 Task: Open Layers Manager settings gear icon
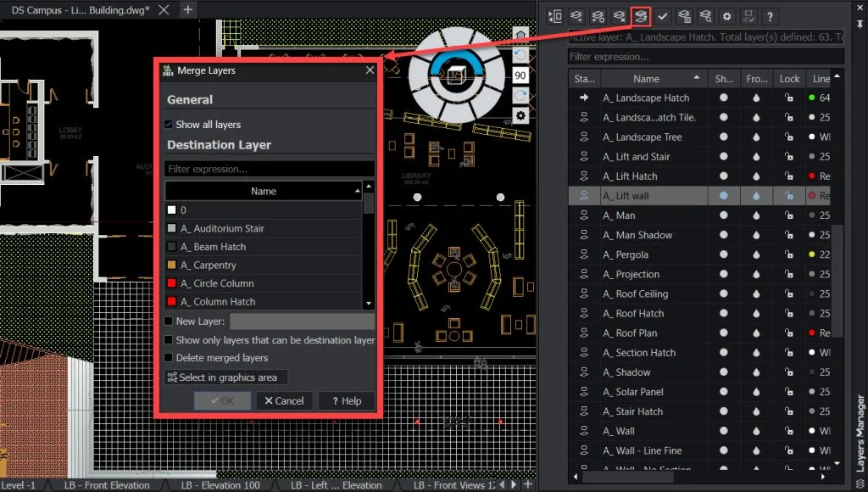[726, 16]
